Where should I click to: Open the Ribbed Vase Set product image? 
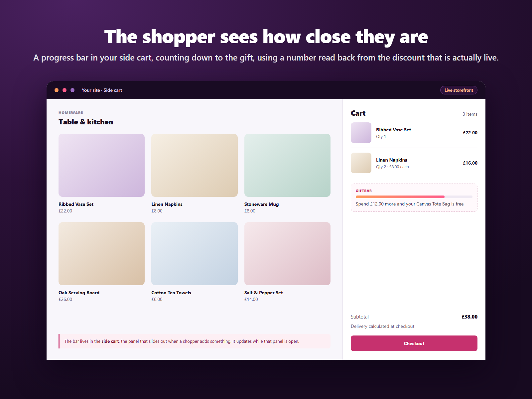101,165
